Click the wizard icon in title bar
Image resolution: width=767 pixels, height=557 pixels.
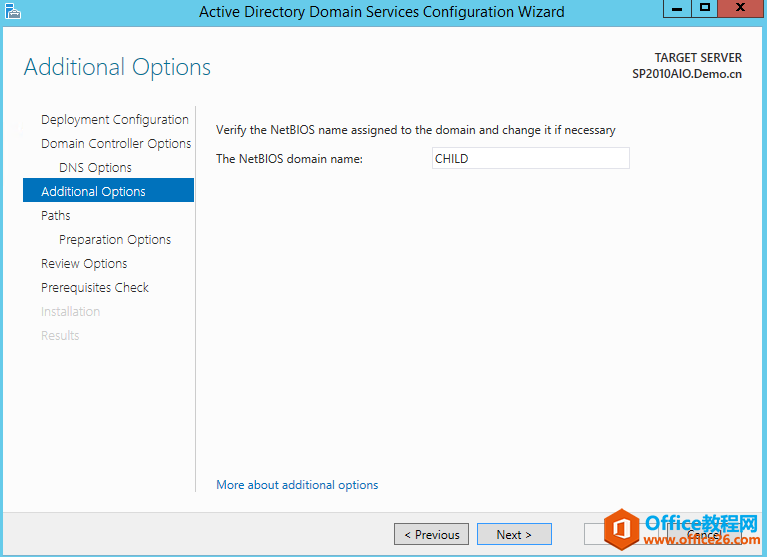(13, 11)
